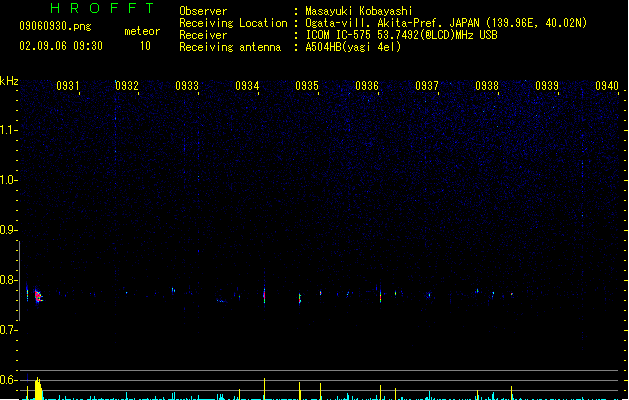
Task: Click the 1.0 kHz axis label
Action: pyautogui.click(x=8, y=180)
